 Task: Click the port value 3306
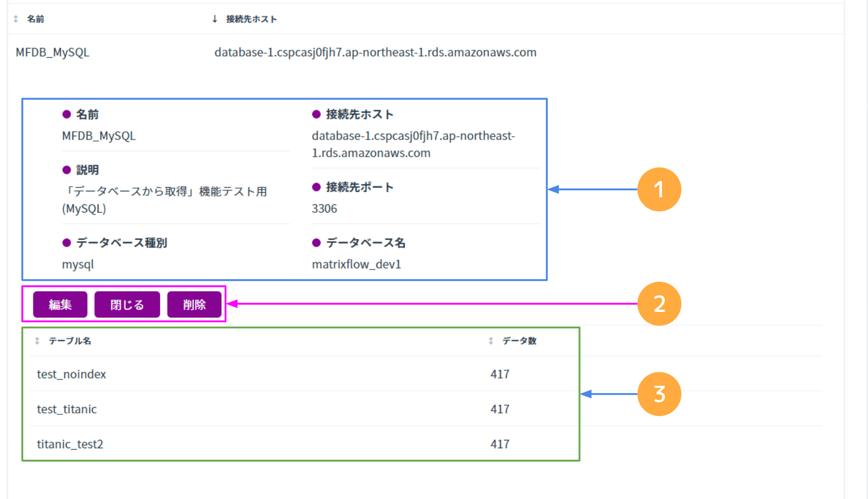[324, 209]
